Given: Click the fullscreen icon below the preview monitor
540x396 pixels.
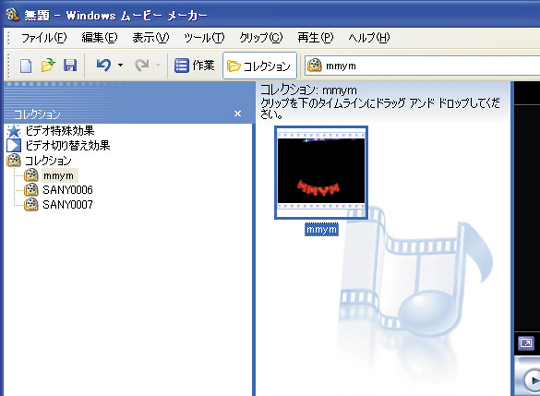Looking at the screenshot, I should [526, 343].
